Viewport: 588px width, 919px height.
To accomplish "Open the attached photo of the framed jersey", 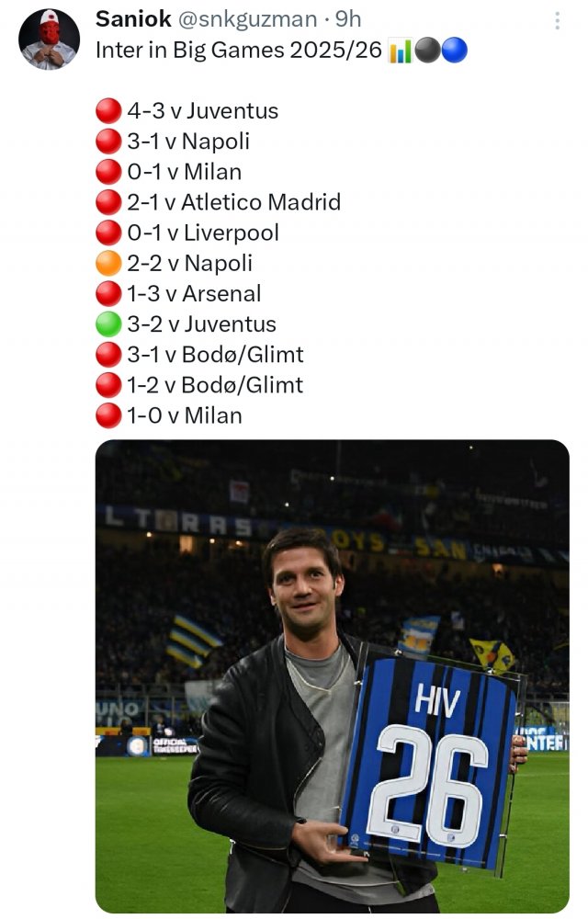I will coord(332,675).
